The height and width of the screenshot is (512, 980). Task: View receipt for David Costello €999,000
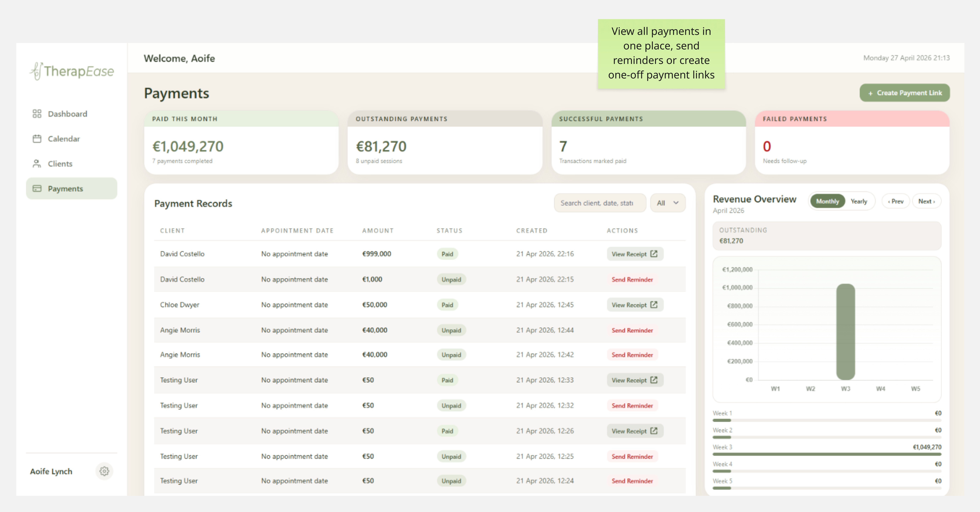(635, 254)
